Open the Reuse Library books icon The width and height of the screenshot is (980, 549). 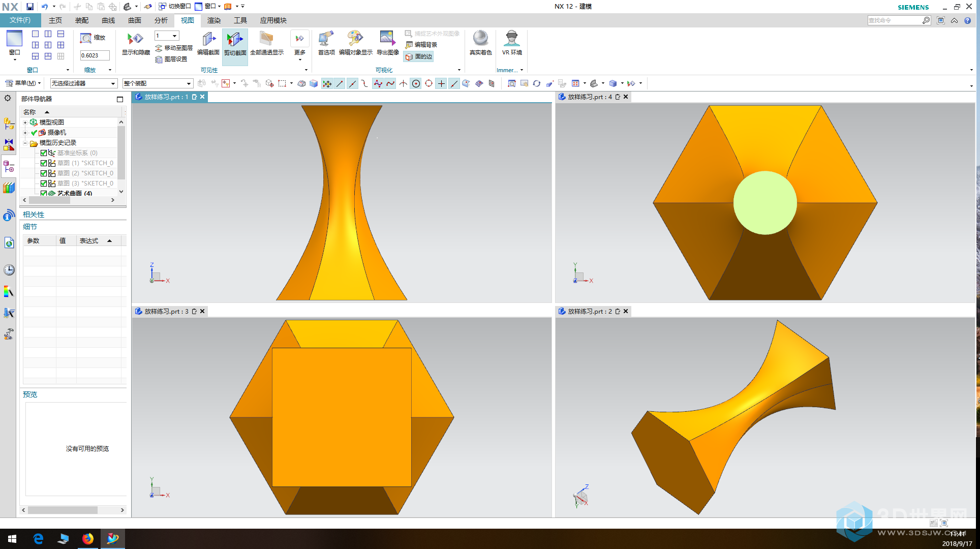tap(9, 188)
